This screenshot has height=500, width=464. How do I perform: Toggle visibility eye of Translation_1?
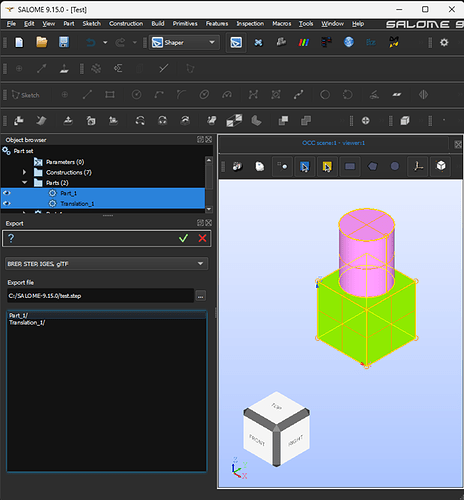pos(6,203)
